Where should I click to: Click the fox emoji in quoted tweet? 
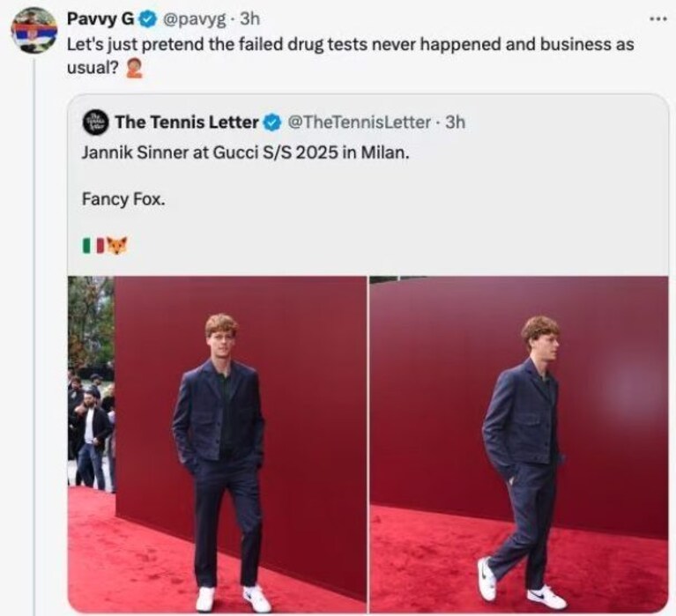tap(117, 245)
